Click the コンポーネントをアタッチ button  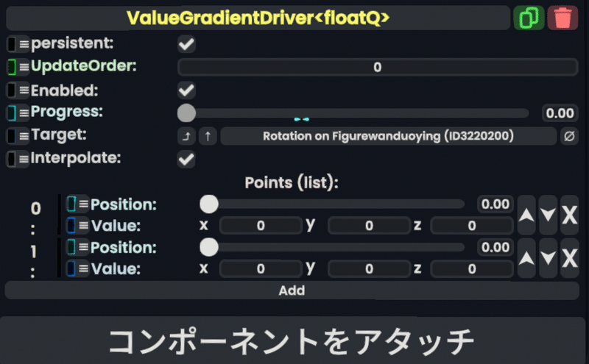[292, 340]
